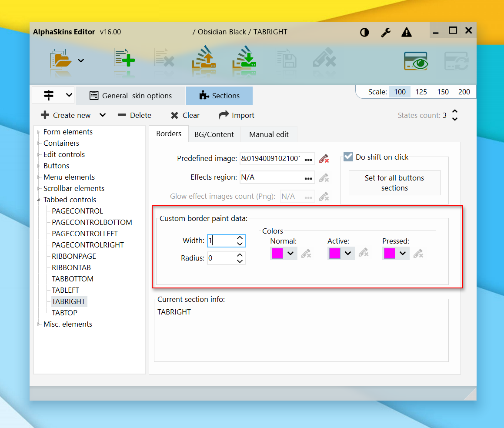Select TABLEFT tree item
504x428 pixels.
click(65, 290)
